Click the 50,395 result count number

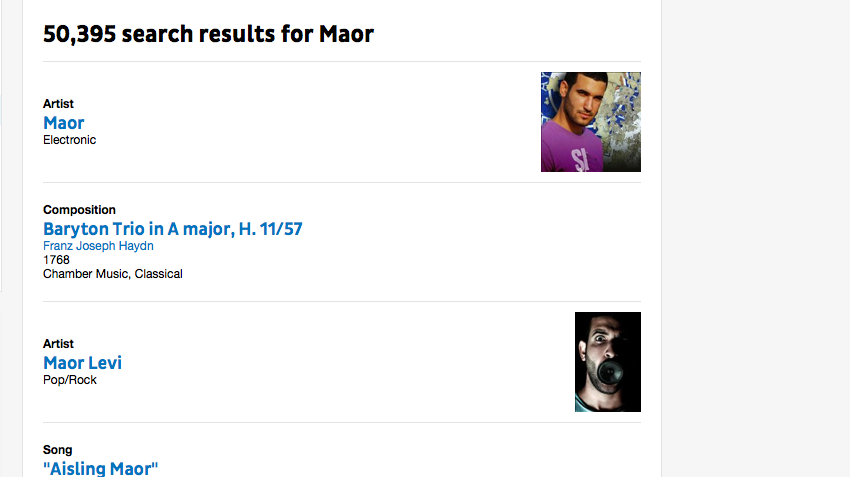(x=77, y=34)
